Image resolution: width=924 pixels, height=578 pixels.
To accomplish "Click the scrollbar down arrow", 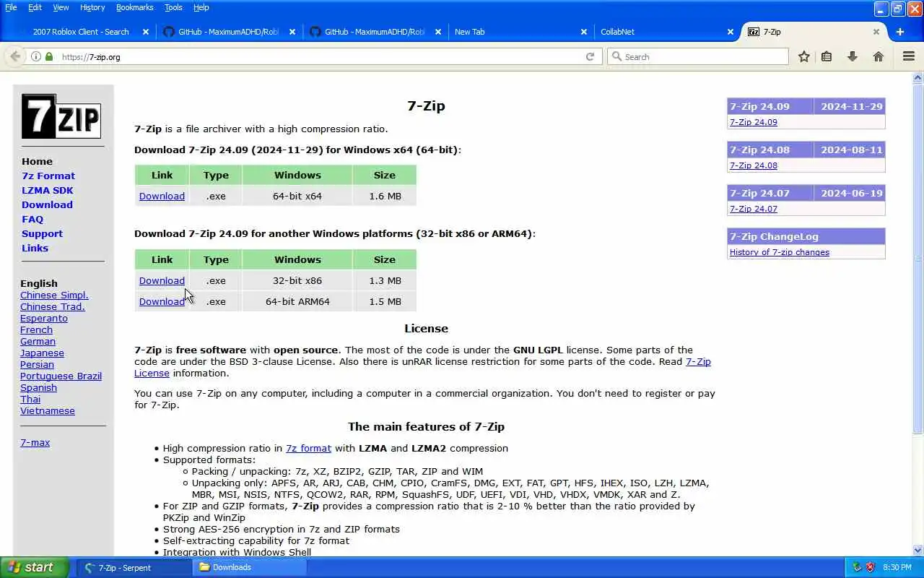I will pos(918,551).
